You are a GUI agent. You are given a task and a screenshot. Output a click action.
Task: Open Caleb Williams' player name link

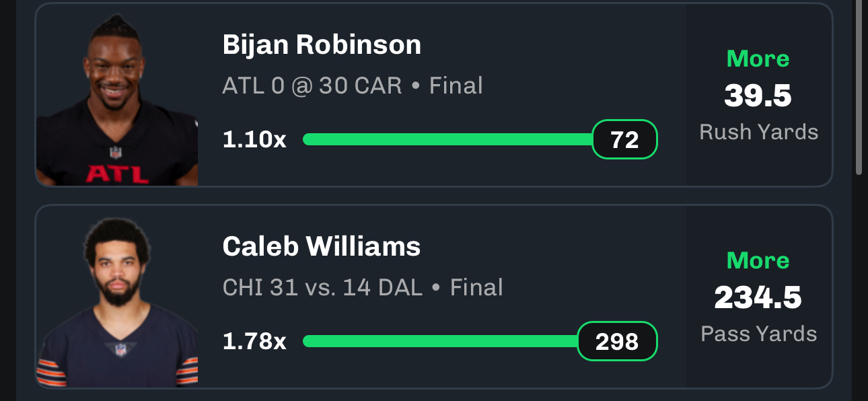(x=322, y=247)
